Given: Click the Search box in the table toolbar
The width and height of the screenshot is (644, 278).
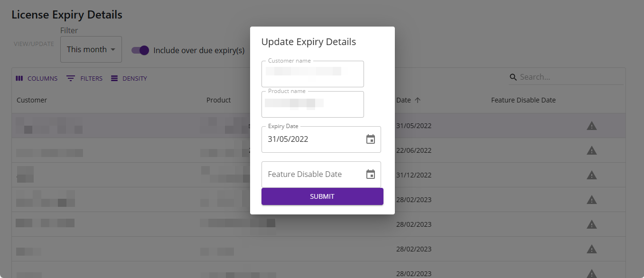Looking at the screenshot, I should [569, 77].
